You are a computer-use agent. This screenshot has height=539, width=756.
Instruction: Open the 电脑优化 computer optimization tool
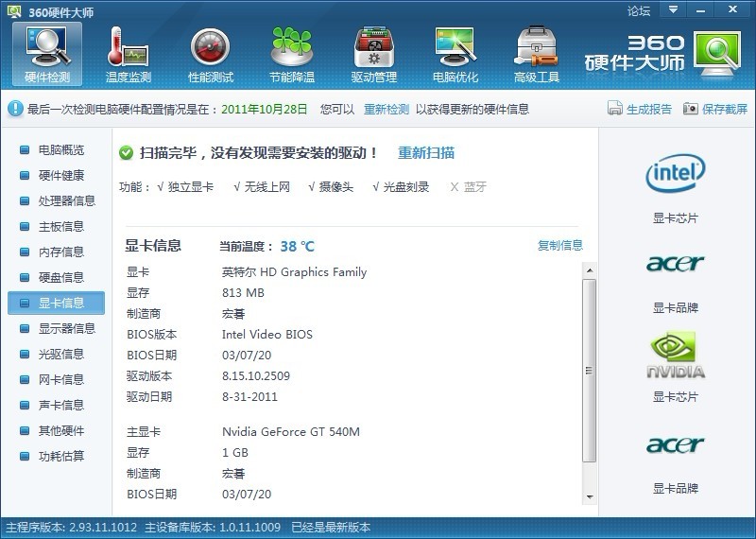[x=455, y=54]
